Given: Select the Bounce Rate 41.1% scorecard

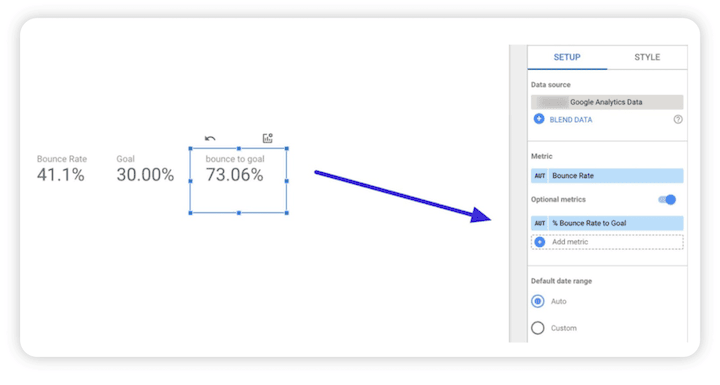Looking at the screenshot, I should [62, 169].
